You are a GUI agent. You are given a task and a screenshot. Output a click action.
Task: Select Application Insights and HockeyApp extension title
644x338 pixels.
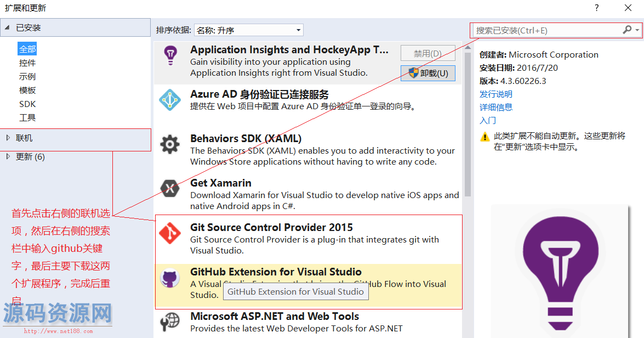289,50
